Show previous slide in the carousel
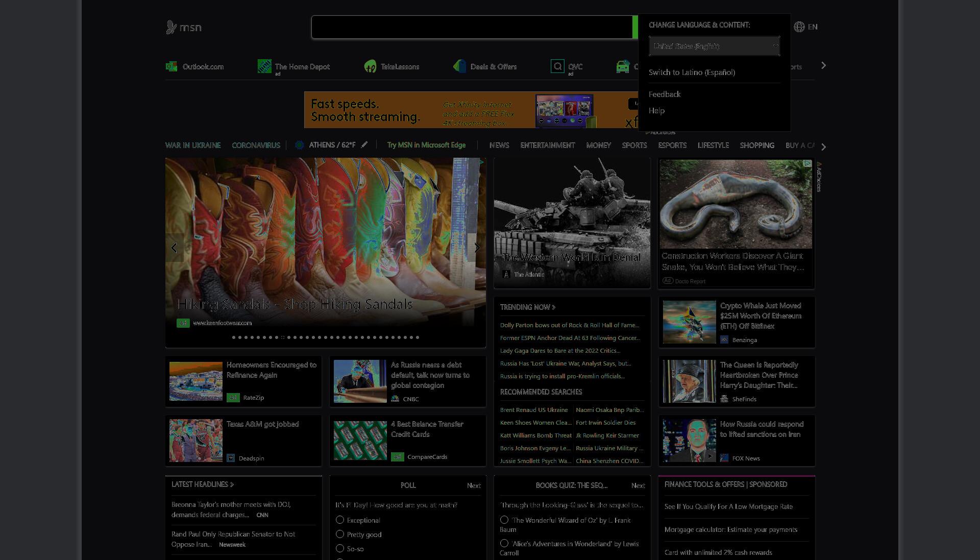Image resolution: width=980 pixels, height=560 pixels. (x=174, y=248)
